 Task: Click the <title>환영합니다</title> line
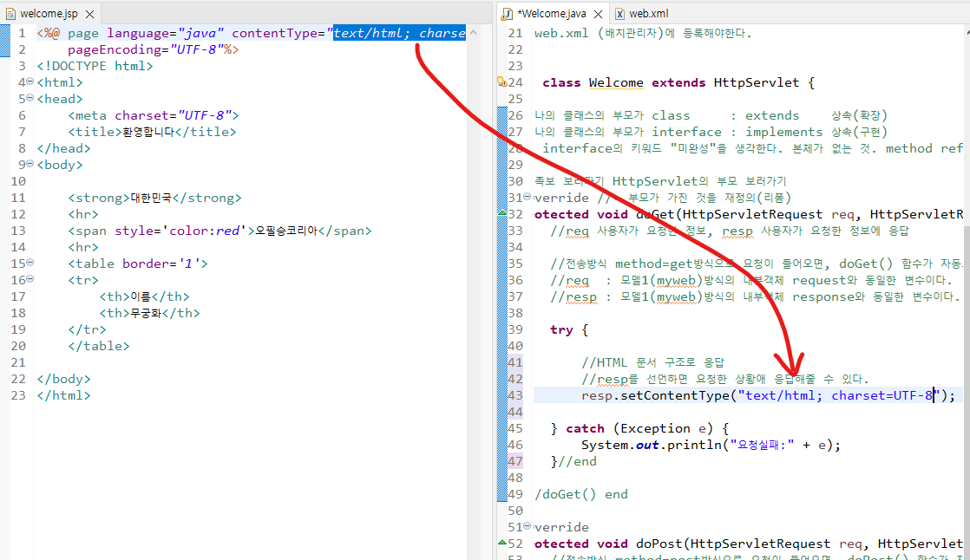click(x=152, y=132)
